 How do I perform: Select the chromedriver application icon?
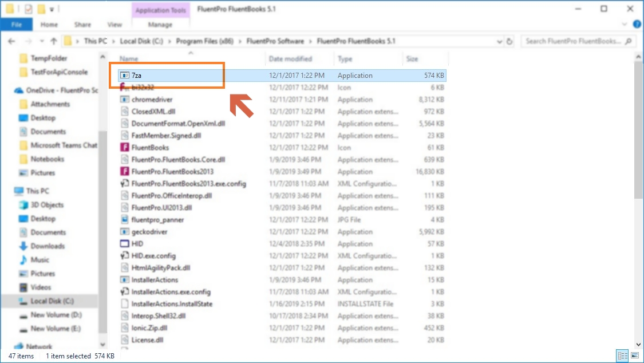click(124, 100)
